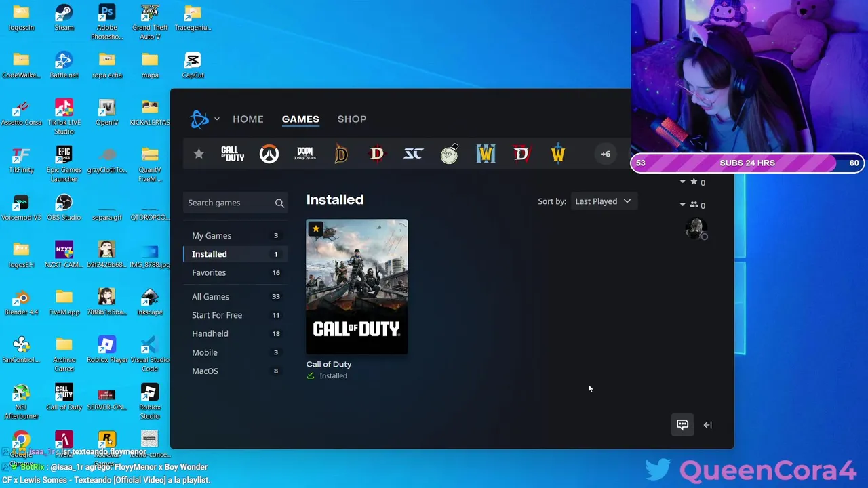
Task: Open Steam desktop shortcut
Action: pyautogui.click(x=64, y=18)
